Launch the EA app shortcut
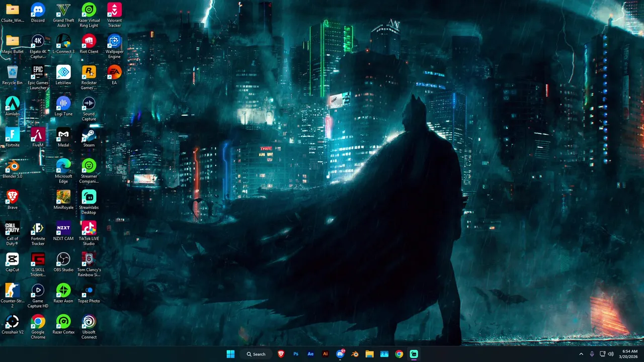The image size is (644, 362). pyautogui.click(x=114, y=76)
